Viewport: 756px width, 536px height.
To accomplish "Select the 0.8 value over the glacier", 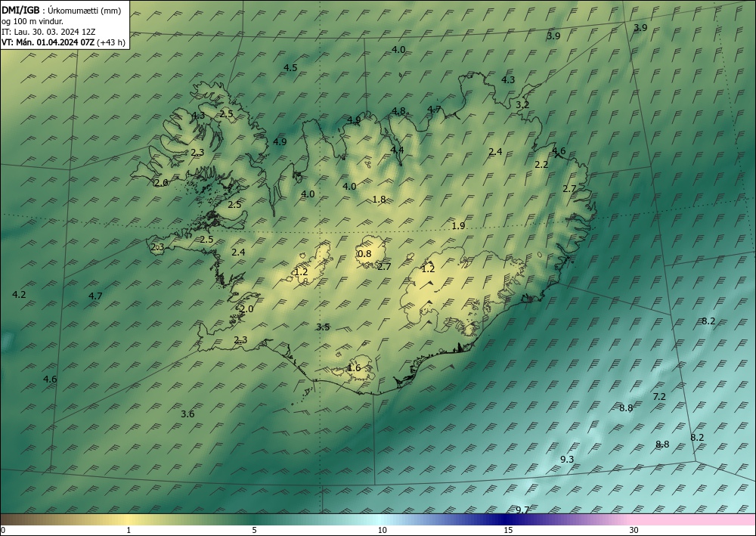I will [364, 254].
